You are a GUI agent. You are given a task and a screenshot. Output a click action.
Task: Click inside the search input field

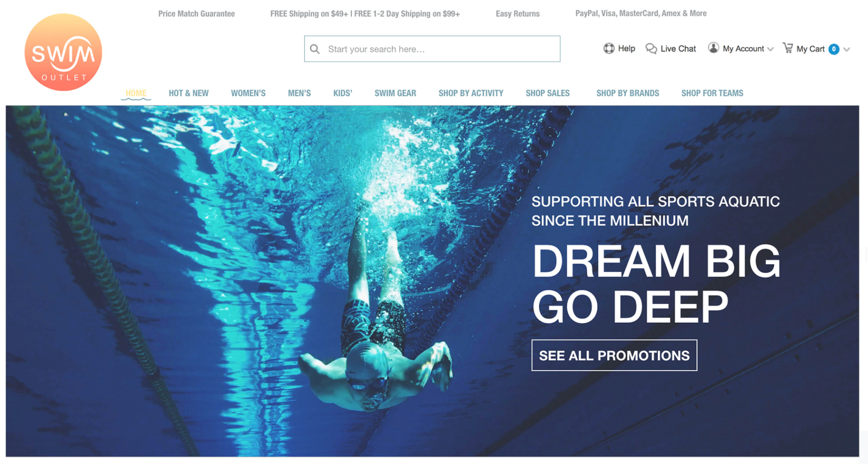(432, 49)
